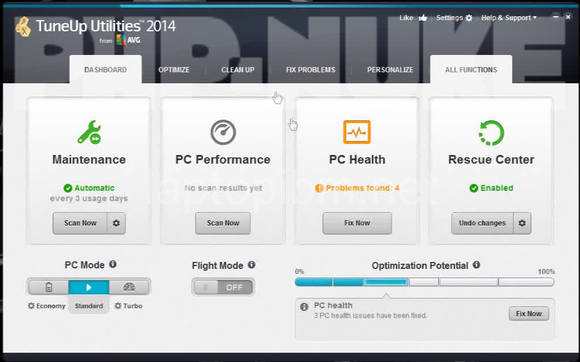Click the AVG logo in header
Screen dimensions: 580x362
click(x=128, y=40)
